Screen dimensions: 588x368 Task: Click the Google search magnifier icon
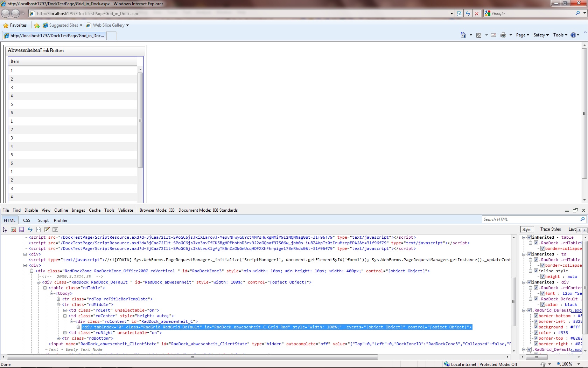point(577,13)
